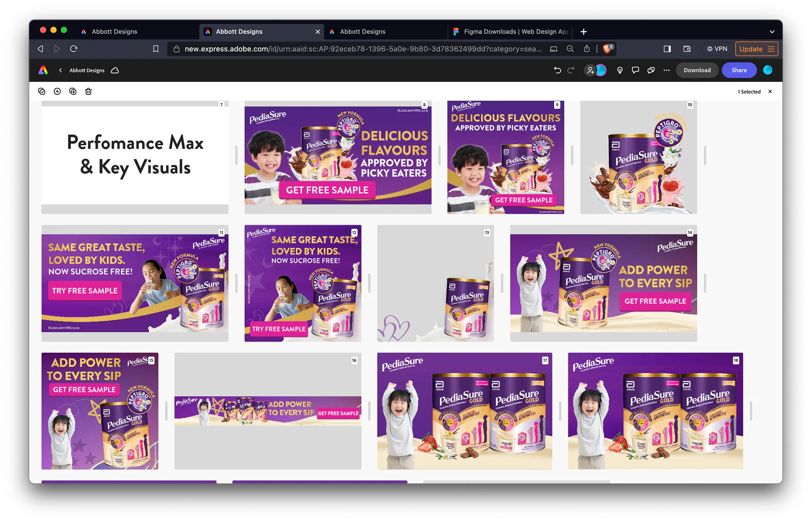This screenshot has height=522, width=812.
Task: Toggle the VPN button
Action: point(717,49)
